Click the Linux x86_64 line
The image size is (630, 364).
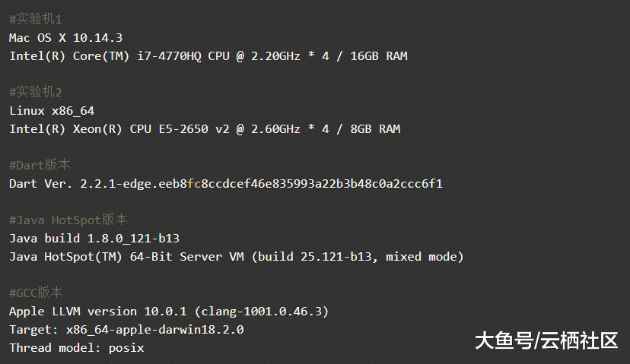(52, 110)
